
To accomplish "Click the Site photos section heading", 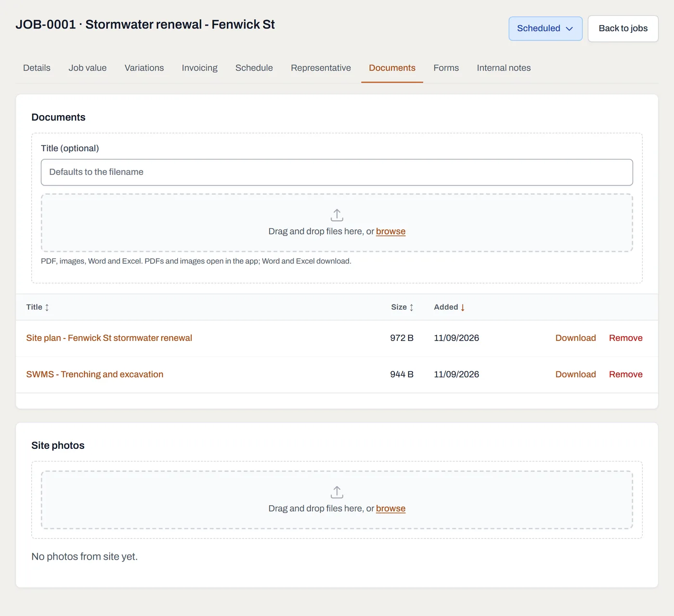I will point(58,446).
